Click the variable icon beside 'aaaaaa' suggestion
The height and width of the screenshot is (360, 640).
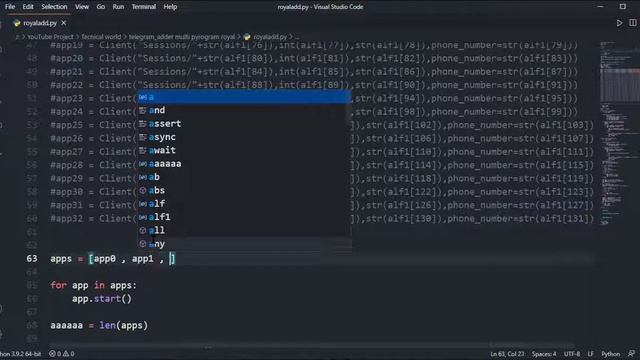pos(142,164)
